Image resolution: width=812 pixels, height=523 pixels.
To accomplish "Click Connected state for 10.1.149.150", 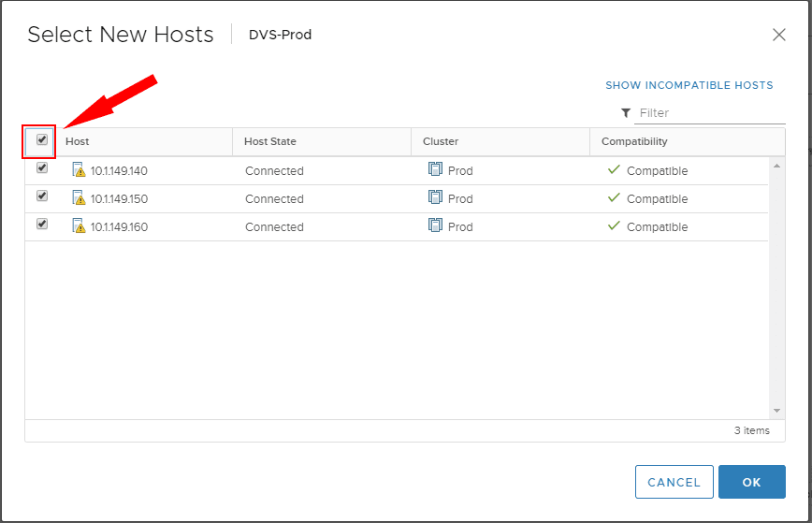I will [274, 199].
